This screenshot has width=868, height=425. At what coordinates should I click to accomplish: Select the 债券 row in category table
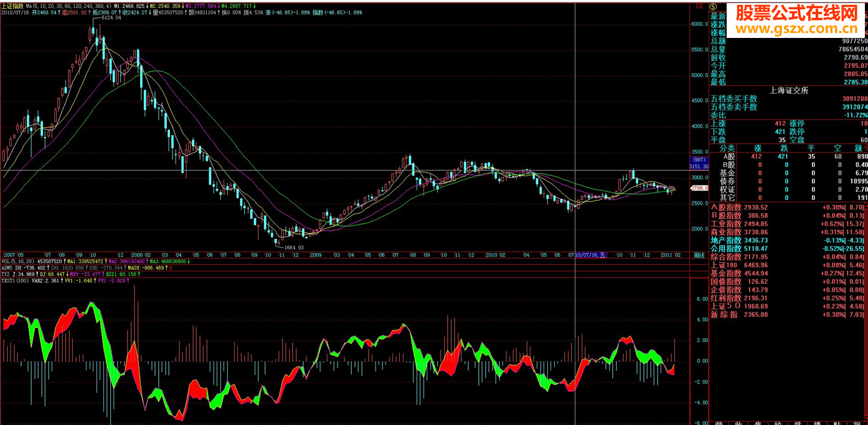point(727,181)
